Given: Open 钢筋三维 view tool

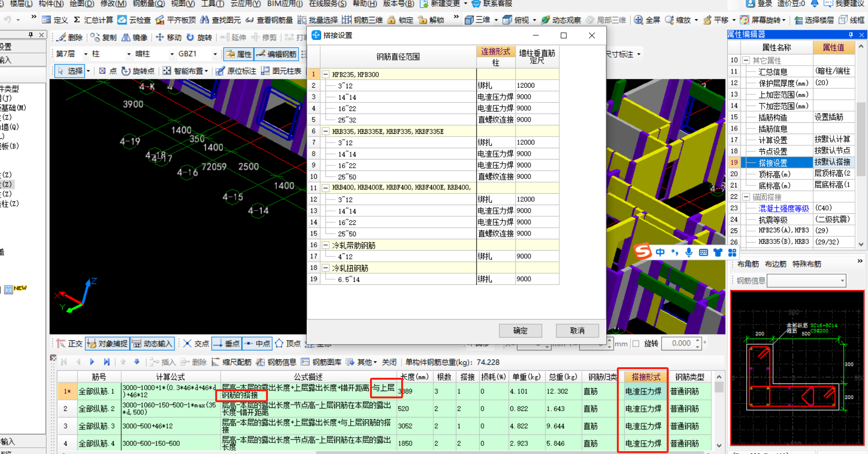Looking at the screenshot, I should click(362, 20).
